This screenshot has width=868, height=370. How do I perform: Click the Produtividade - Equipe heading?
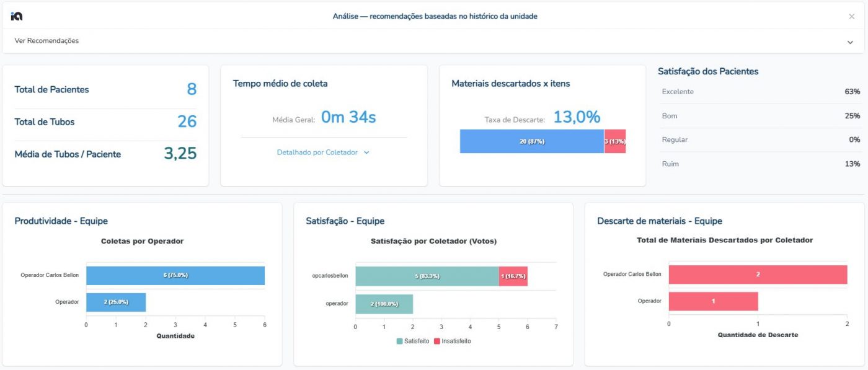tap(61, 221)
